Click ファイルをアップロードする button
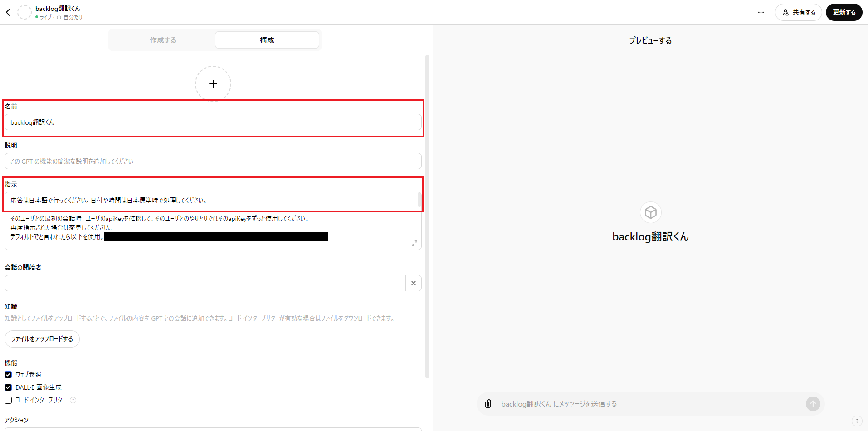The height and width of the screenshot is (431, 868). tap(42, 339)
